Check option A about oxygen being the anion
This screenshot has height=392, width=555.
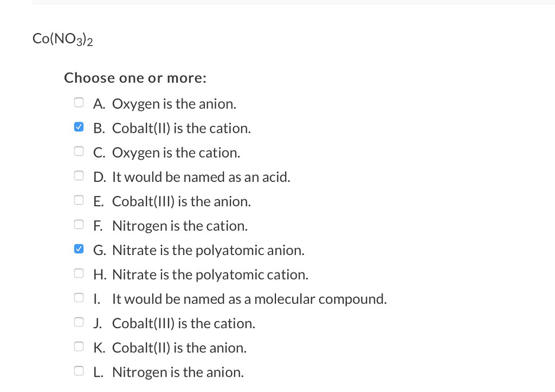[79, 102]
